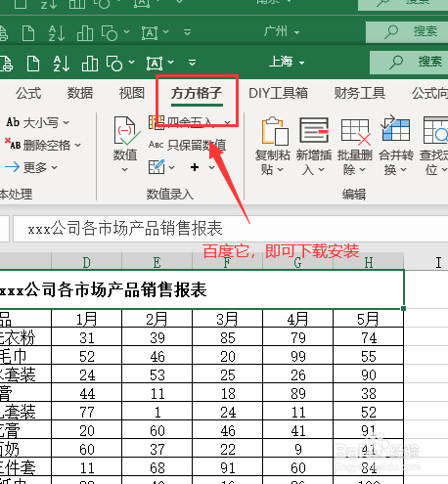Click the plus sign icon in 数值录入
This screenshot has width=448, height=484.
(x=195, y=167)
